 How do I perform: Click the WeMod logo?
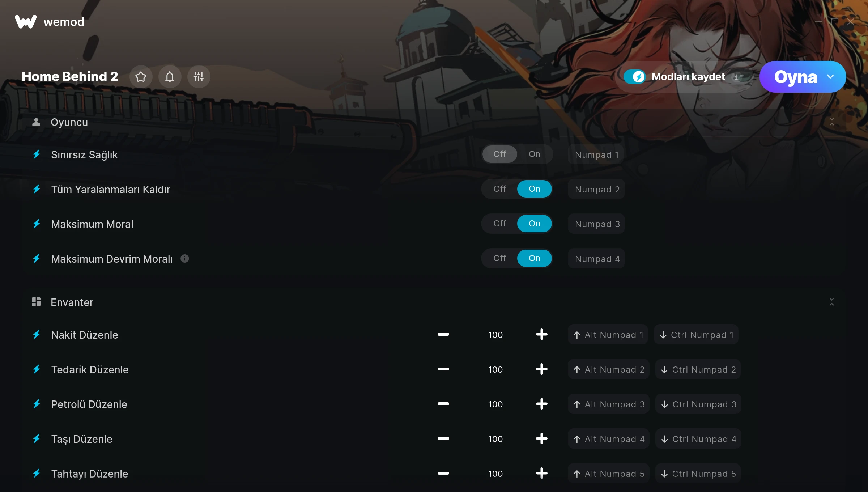coord(50,22)
